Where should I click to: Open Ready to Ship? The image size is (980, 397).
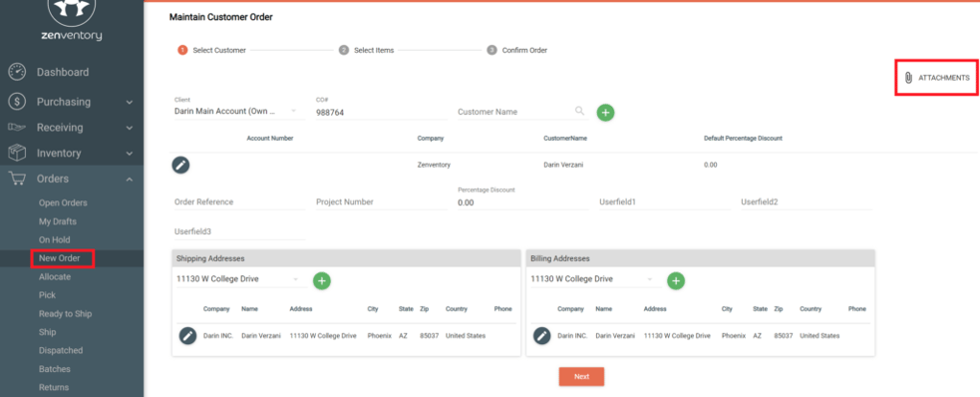tap(65, 314)
